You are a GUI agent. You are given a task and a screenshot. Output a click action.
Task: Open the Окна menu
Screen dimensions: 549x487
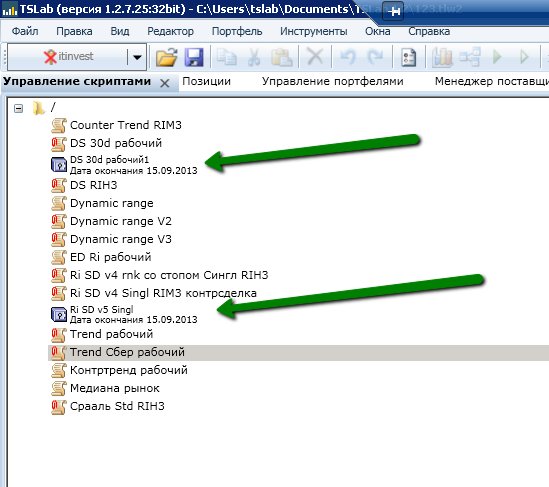(377, 31)
